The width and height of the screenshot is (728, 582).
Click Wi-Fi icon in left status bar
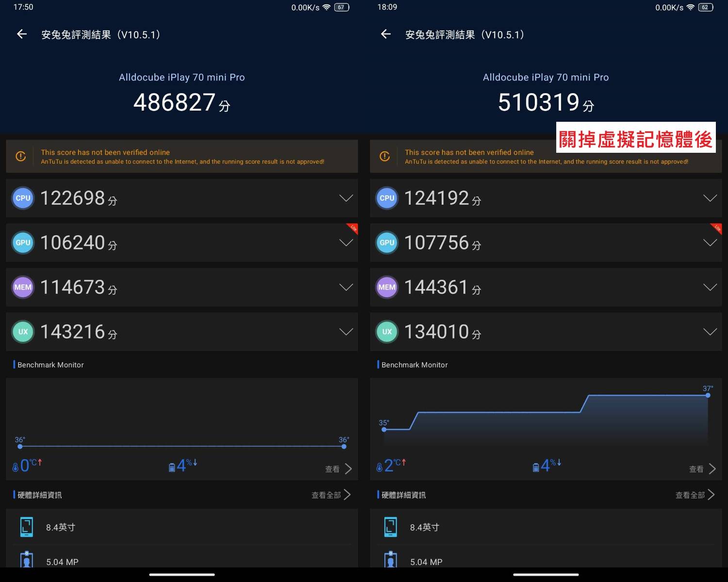[327, 7]
